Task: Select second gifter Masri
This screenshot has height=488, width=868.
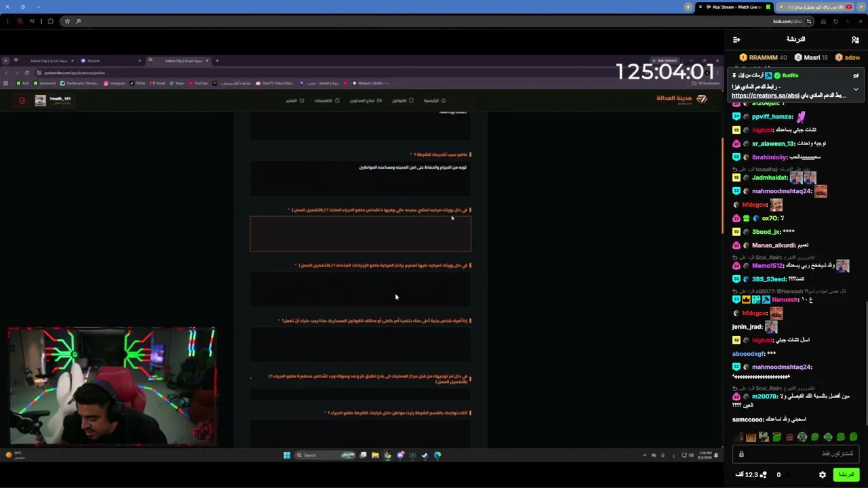Action: click(x=811, y=58)
